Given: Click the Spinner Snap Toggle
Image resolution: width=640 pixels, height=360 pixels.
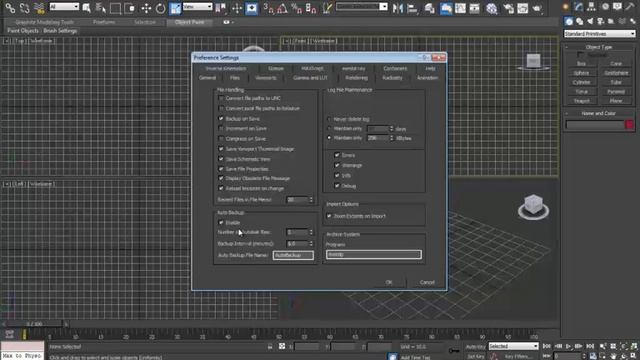Looking at the screenshot, I should [311, 8].
